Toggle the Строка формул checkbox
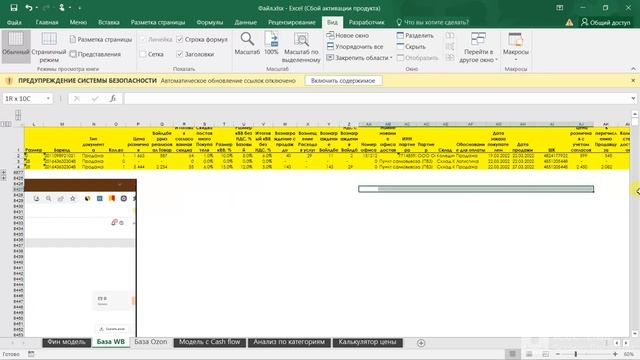This screenshot has height=360, width=640. pyautogui.click(x=180, y=40)
